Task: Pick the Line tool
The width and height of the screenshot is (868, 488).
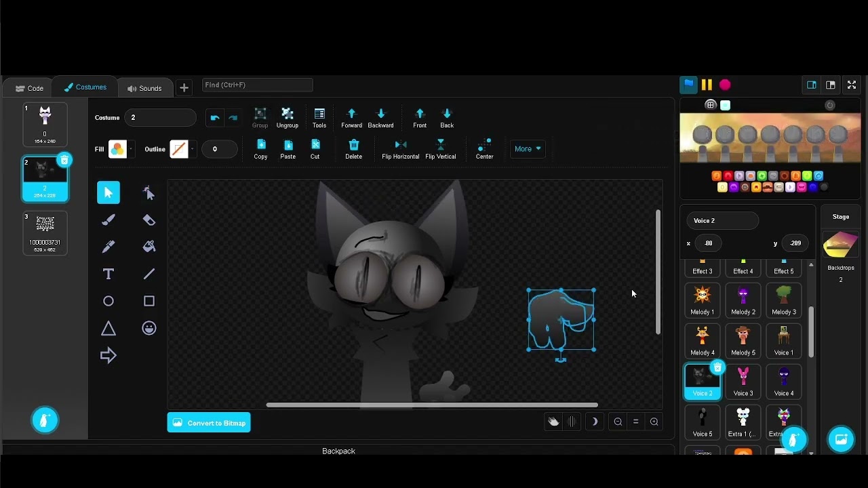Action: 149,274
